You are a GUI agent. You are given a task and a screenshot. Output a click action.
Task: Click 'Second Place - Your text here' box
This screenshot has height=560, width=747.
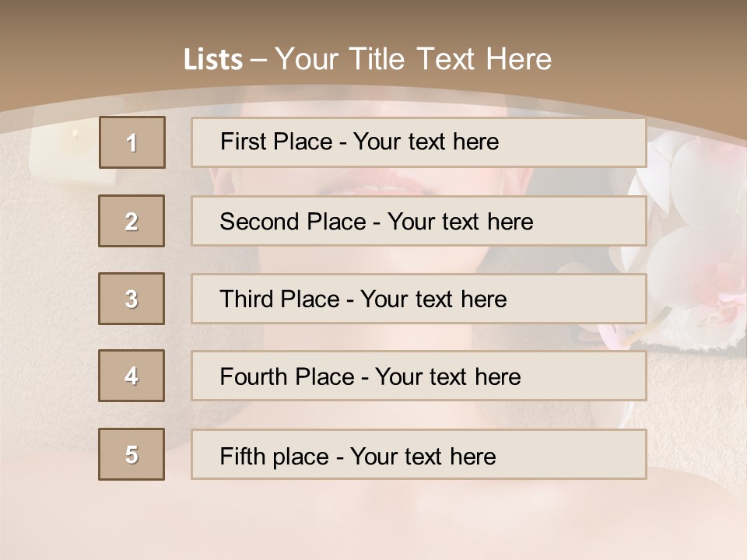pyautogui.click(x=419, y=221)
